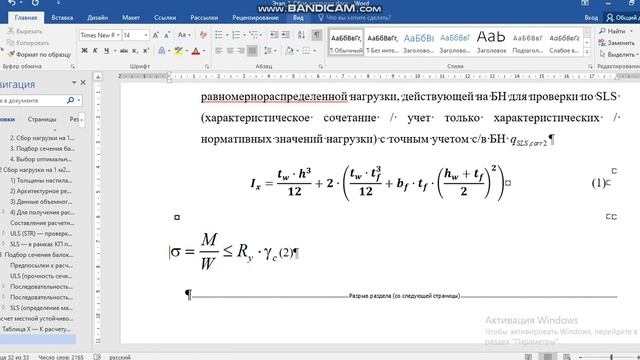Apply numbered list
This screenshot has height=360, width=640.
click(x=236, y=35)
